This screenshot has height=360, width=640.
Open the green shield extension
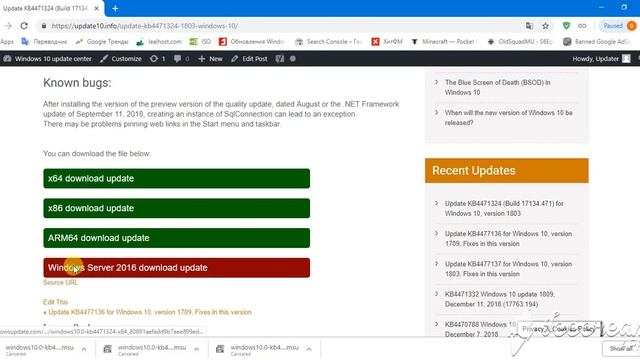(x=566, y=26)
